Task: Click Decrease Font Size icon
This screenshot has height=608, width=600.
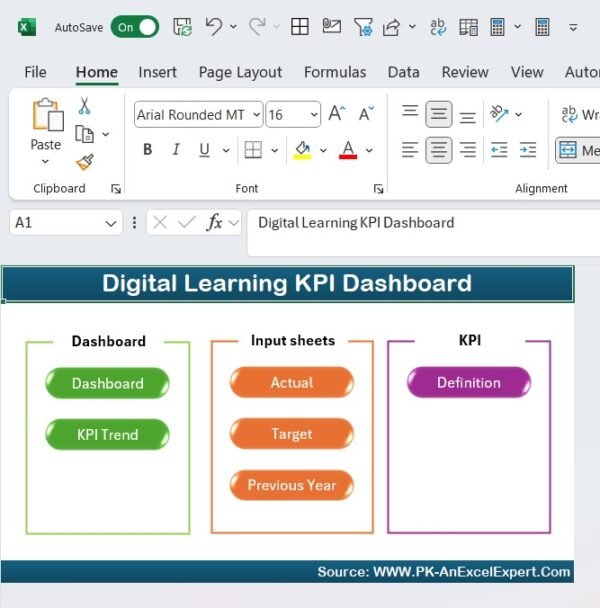Action: [366, 114]
